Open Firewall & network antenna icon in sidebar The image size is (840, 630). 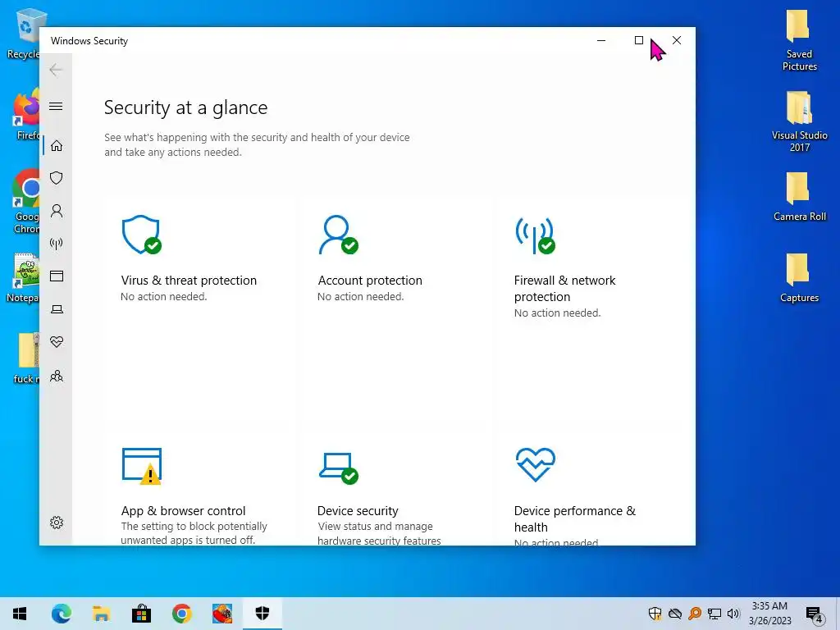(x=57, y=244)
